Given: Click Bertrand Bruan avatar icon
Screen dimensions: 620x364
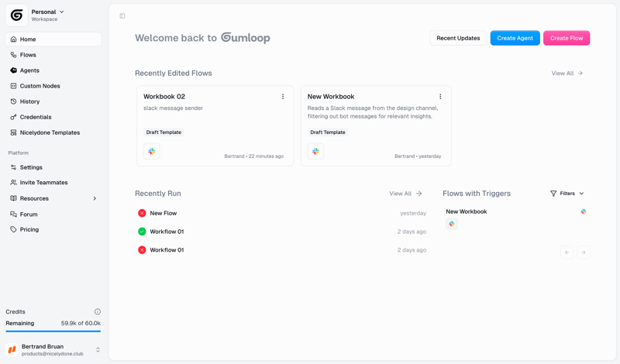Looking at the screenshot, I should pyautogui.click(x=12, y=350).
